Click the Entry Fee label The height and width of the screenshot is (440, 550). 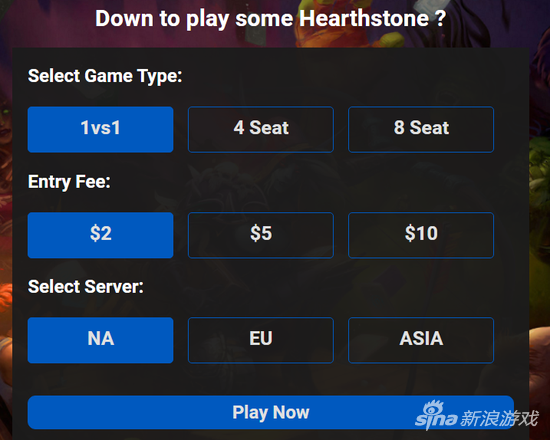tap(69, 182)
